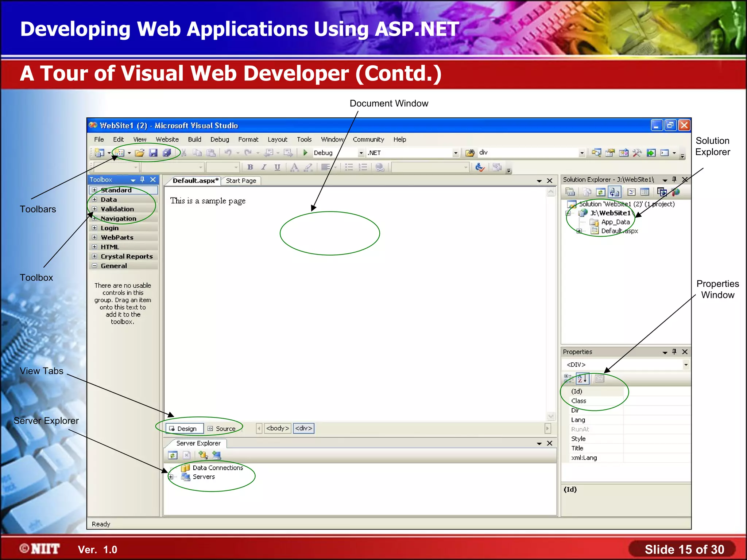Screen dimensions: 747x560
Task: Click the numbered list icon
Action: (x=363, y=167)
